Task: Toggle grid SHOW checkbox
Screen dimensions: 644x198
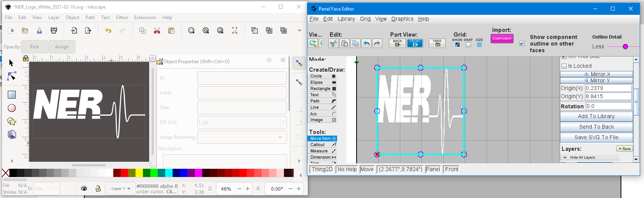Action: point(457,45)
